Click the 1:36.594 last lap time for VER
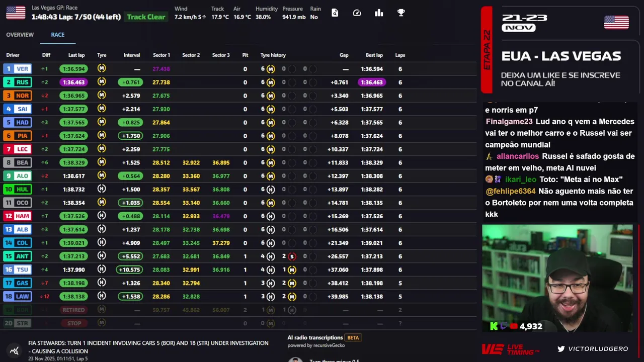Image resolution: width=644 pixels, height=362 pixels. [x=73, y=69]
